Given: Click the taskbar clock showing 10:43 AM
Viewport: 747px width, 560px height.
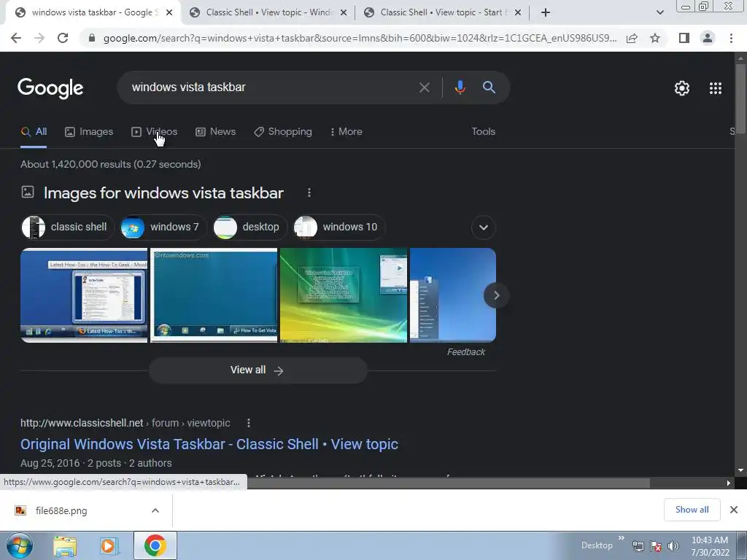Looking at the screenshot, I should coord(710,546).
